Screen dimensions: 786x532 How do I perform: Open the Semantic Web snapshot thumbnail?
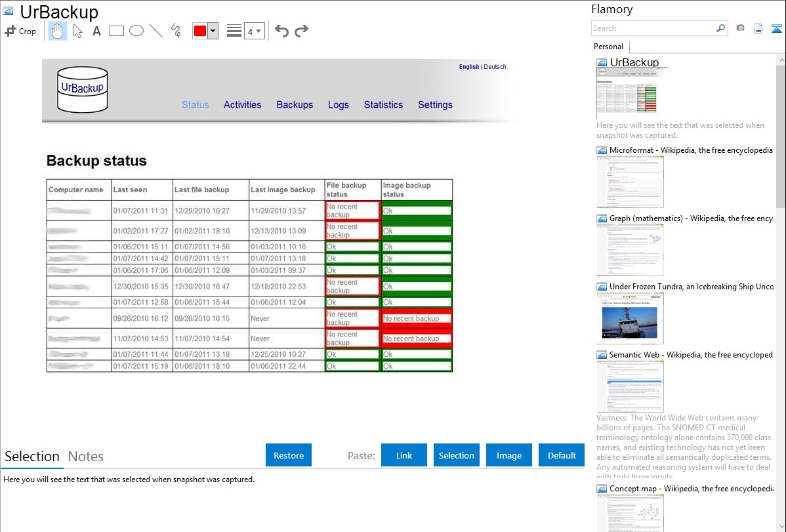coord(630,386)
